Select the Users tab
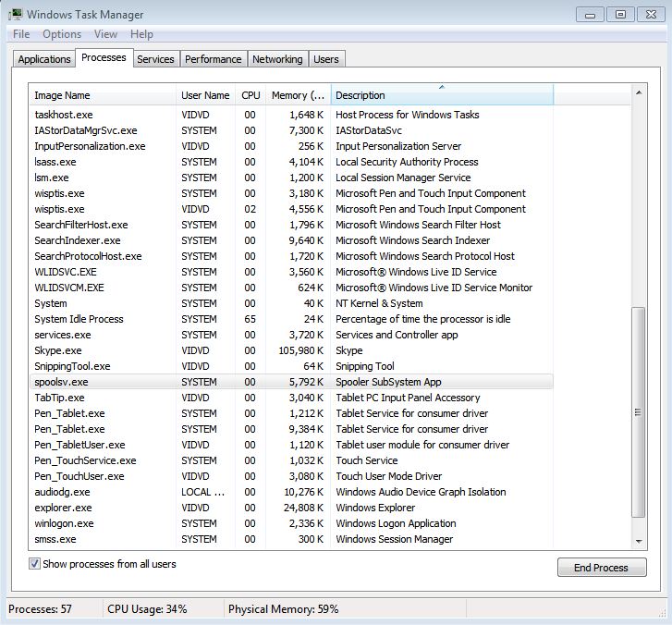672x625 pixels. (x=325, y=59)
